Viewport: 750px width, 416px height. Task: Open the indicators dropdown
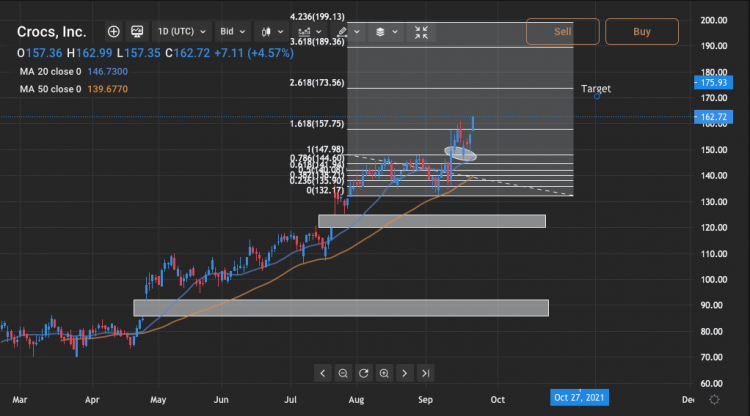click(309, 32)
